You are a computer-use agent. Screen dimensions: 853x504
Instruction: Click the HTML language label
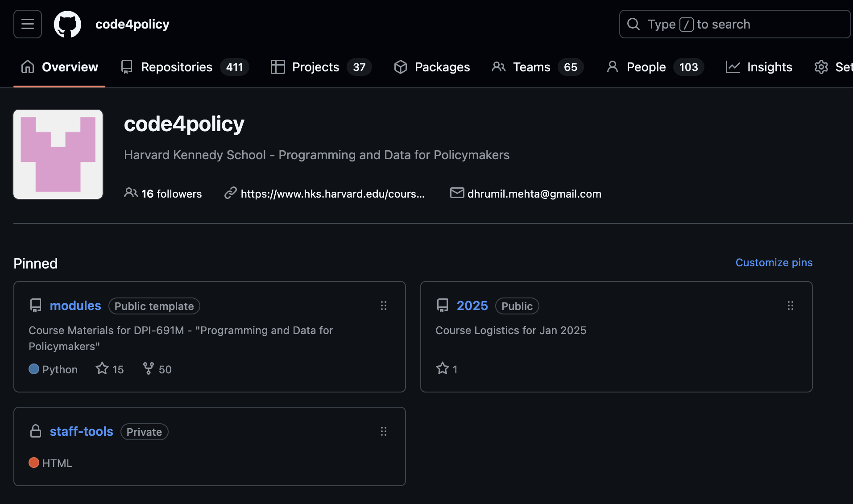tap(57, 463)
